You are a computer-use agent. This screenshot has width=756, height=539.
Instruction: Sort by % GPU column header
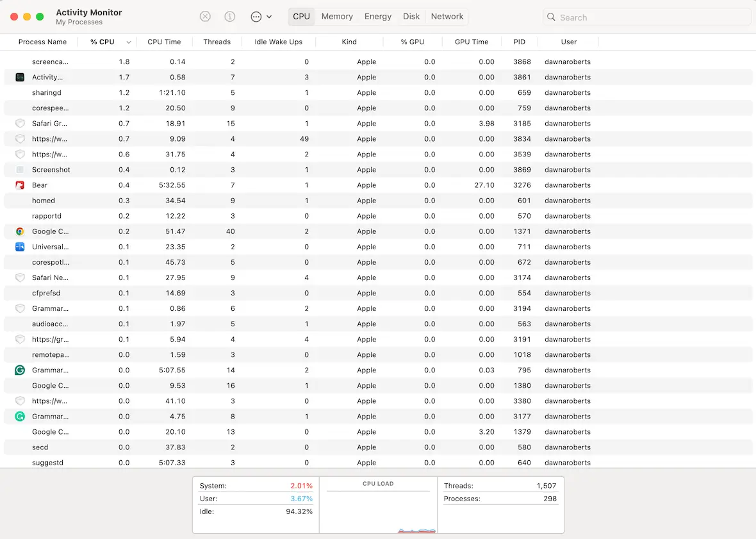412,42
